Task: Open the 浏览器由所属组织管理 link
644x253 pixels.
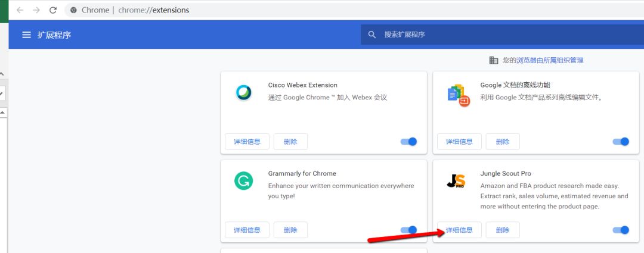Action: [550, 60]
